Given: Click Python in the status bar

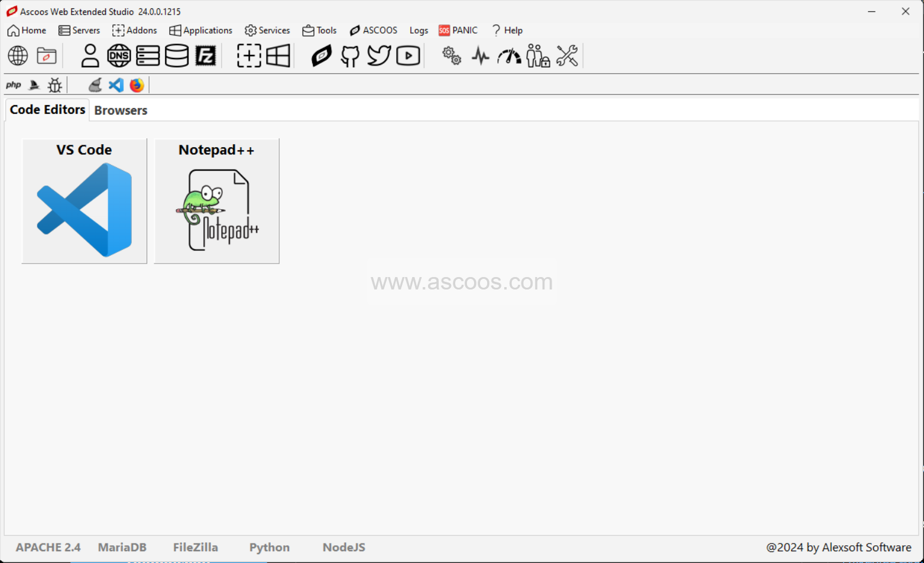Looking at the screenshot, I should click(x=269, y=548).
